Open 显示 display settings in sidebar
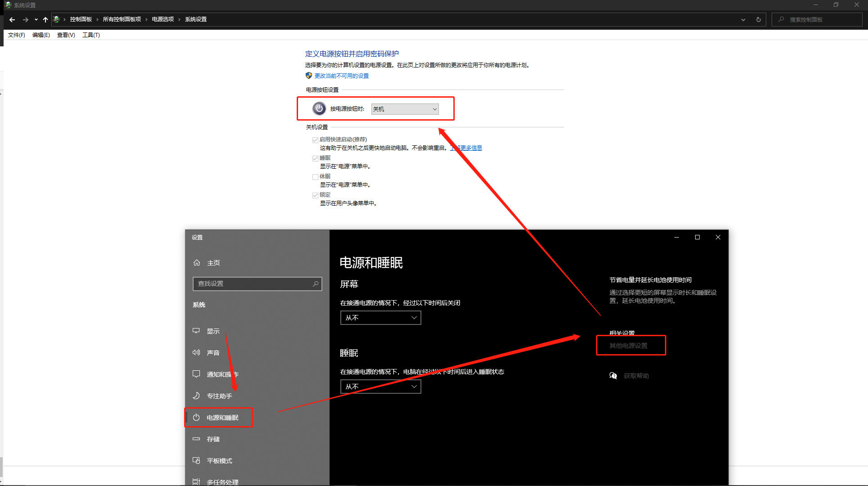 (213, 331)
